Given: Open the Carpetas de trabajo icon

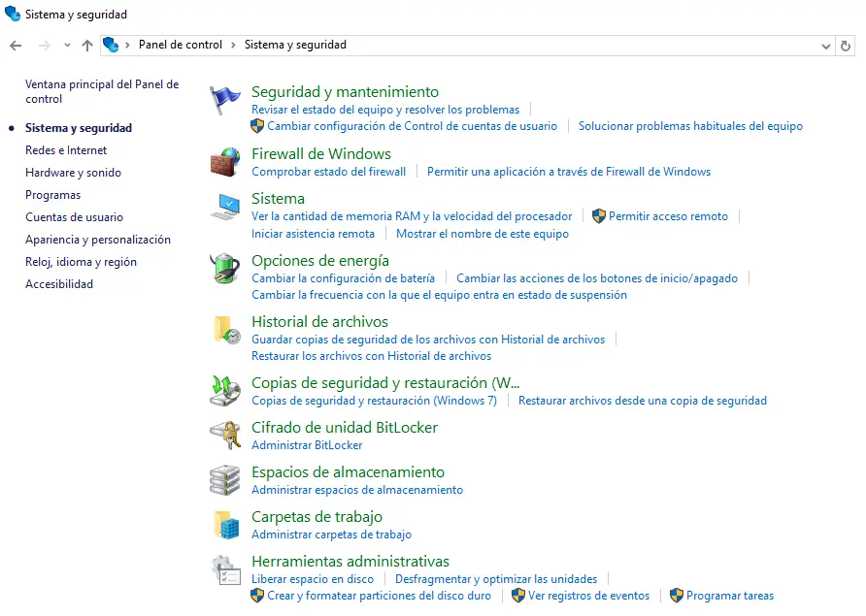Looking at the screenshot, I should 225,525.
